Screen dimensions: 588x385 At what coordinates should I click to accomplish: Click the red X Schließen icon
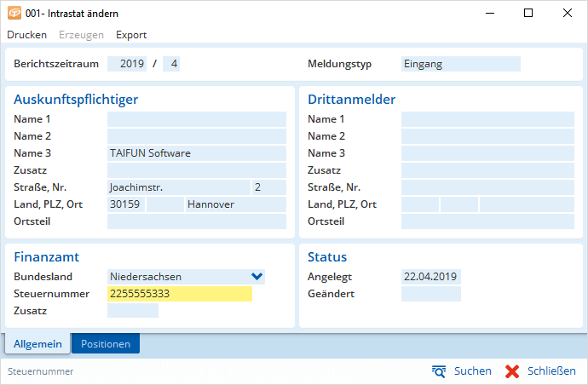tap(512, 371)
